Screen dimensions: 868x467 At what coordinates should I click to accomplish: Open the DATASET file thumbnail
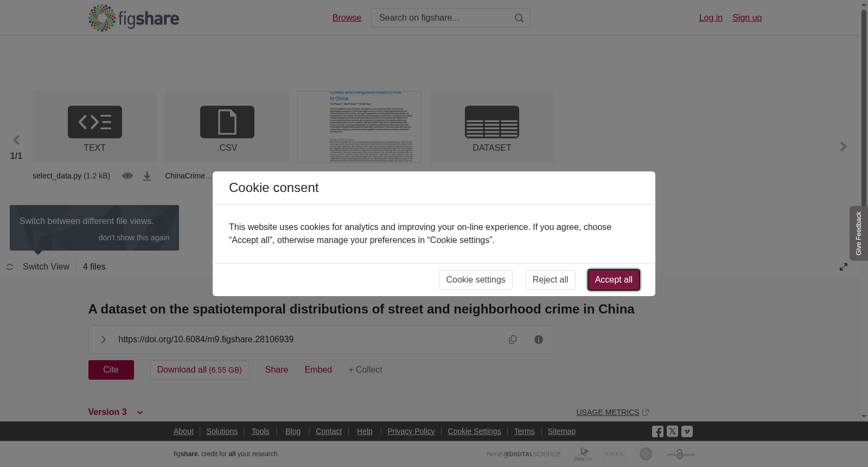(492, 127)
